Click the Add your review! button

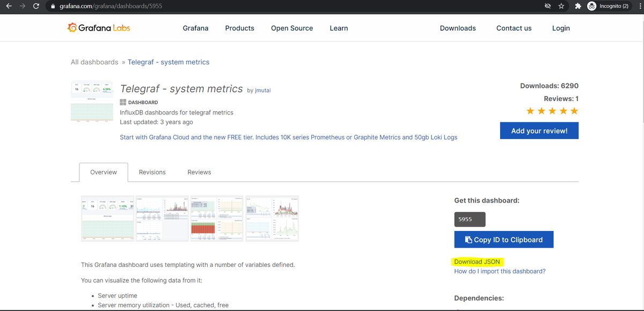(x=539, y=131)
